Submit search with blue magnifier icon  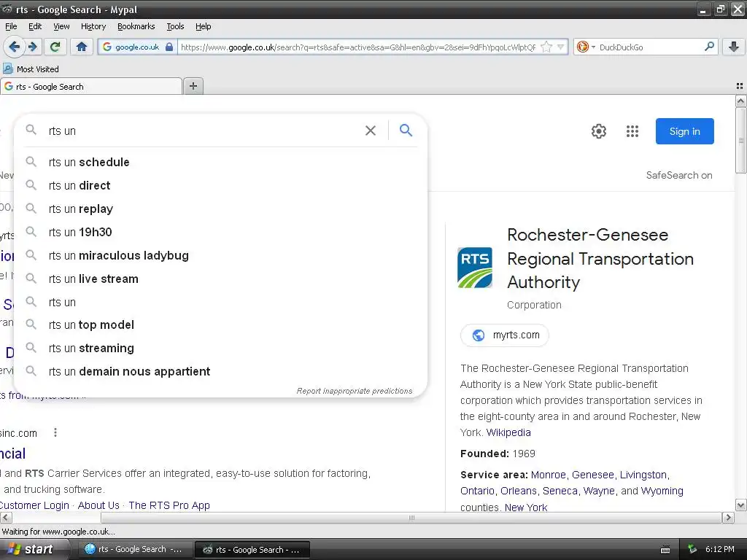tap(406, 131)
